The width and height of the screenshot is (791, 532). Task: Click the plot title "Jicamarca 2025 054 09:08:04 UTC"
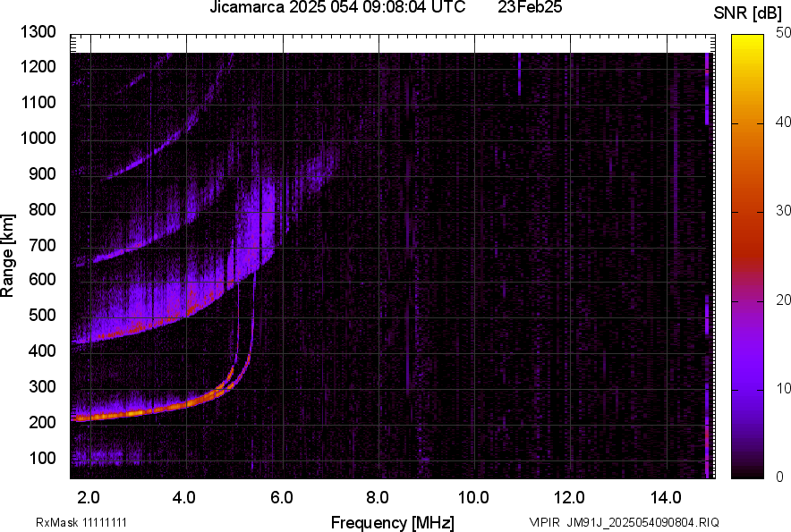(x=336, y=8)
